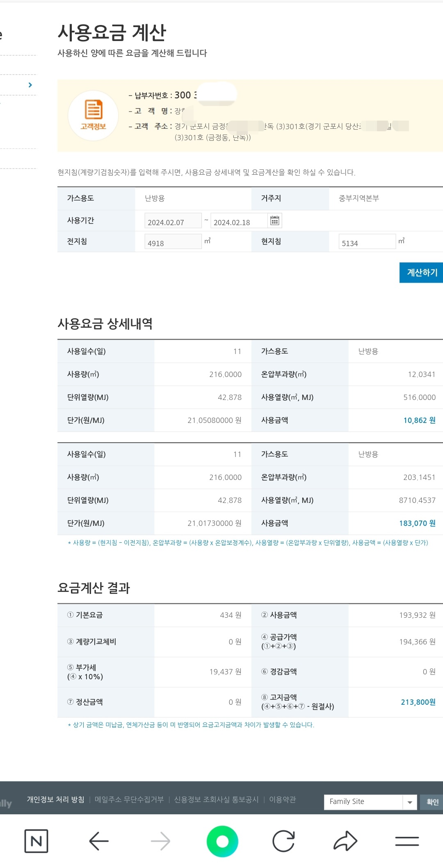Click the Family Site dropdown arrow
Image resolution: width=443 pixels, height=868 pixels.
click(409, 802)
